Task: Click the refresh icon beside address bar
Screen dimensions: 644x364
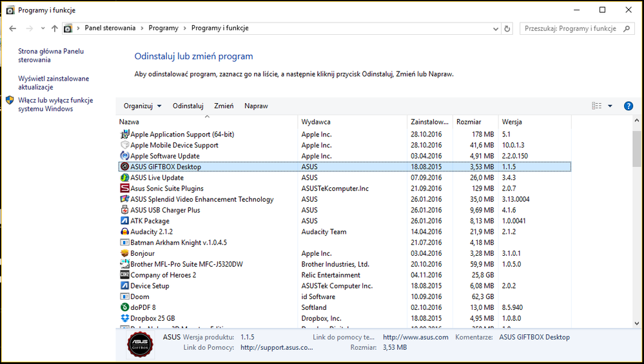Action: [x=507, y=29]
